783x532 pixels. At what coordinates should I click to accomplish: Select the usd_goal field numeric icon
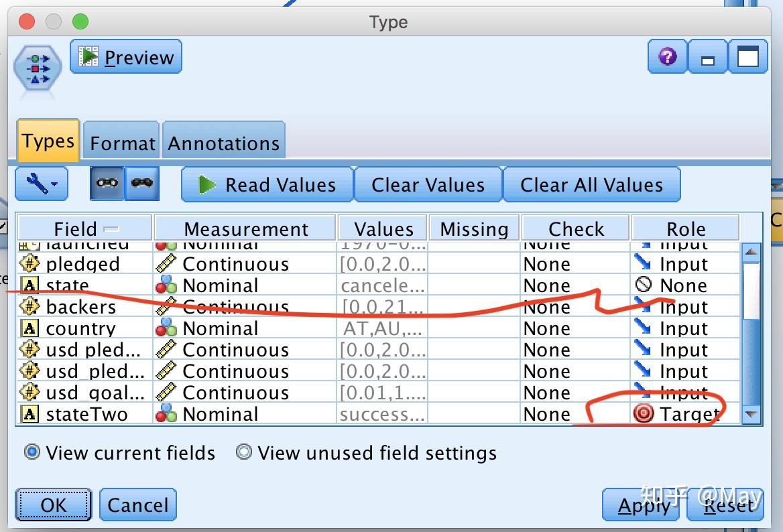click(x=29, y=392)
